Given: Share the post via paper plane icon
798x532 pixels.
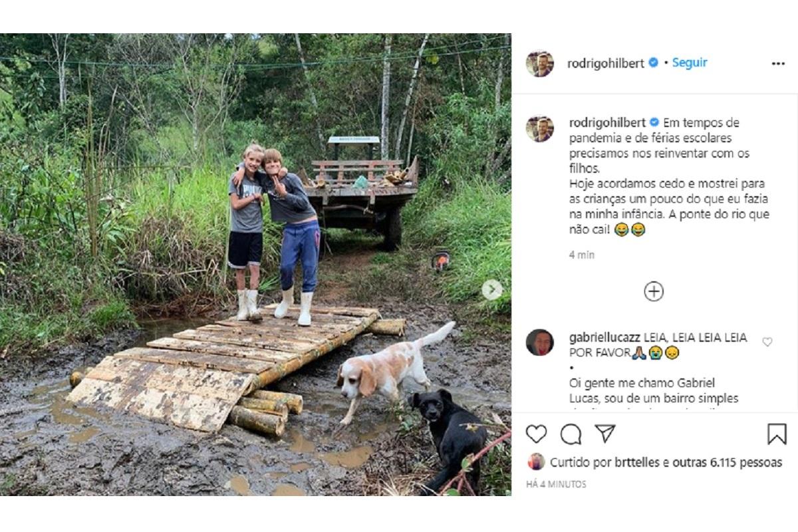Looking at the screenshot, I should point(604,434).
